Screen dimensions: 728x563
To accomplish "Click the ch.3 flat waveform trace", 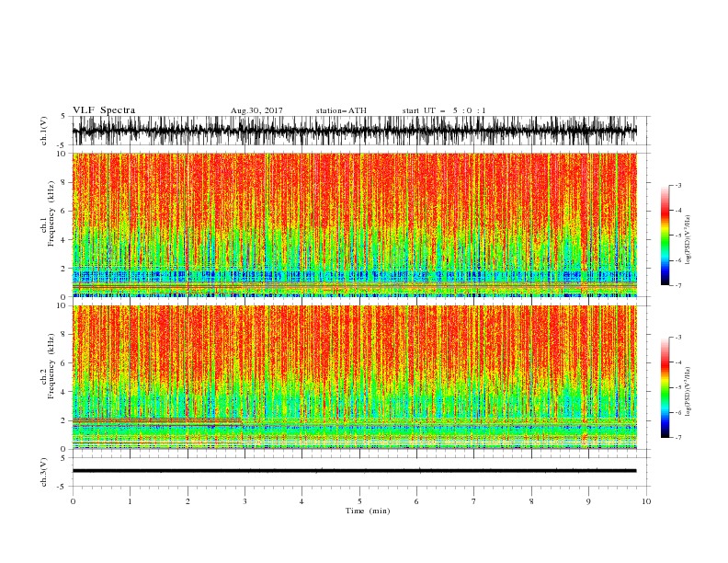I will (x=354, y=471).
